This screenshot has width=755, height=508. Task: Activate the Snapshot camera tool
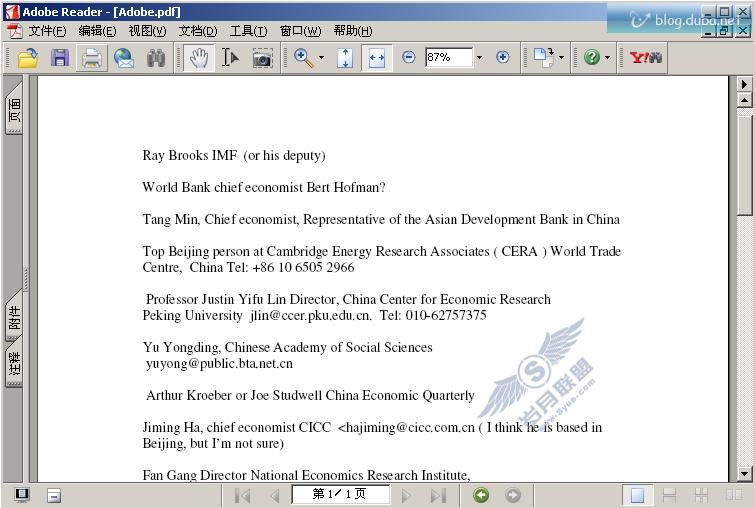[262, 58]
